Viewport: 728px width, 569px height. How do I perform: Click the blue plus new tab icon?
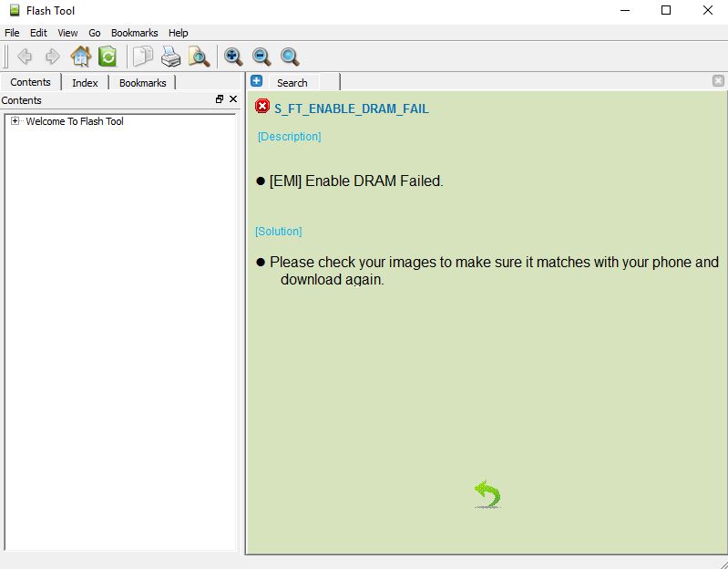pyautogui.click(x=256, y=81)
